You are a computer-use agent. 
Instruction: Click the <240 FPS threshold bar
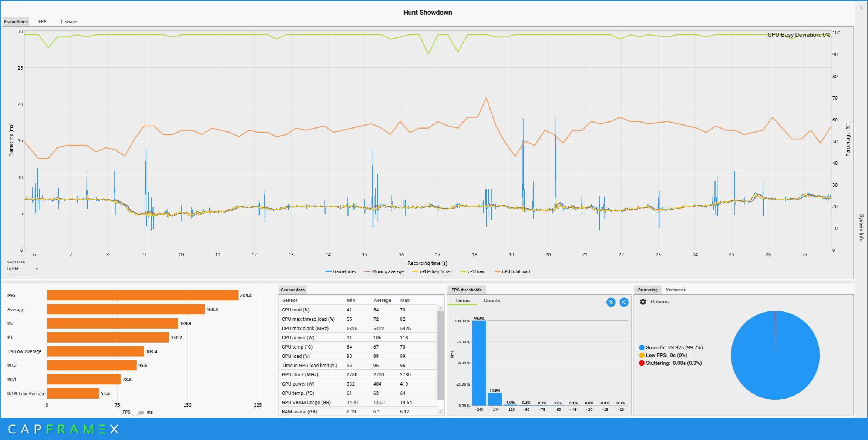pos(479,363)
